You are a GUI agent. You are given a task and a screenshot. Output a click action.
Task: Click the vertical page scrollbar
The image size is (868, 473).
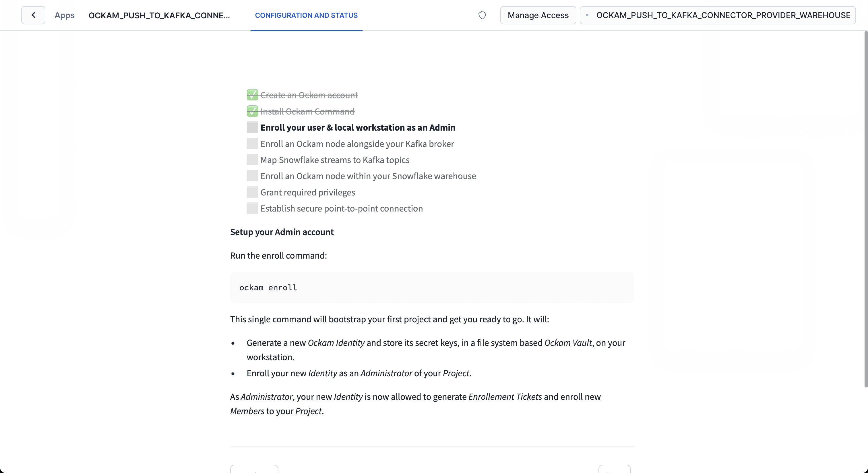(x=865, y=209)
